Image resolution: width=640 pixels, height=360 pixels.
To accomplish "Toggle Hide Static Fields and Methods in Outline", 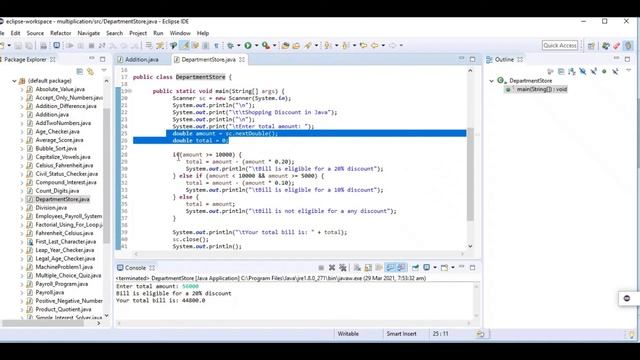I will tap(594, 72).
